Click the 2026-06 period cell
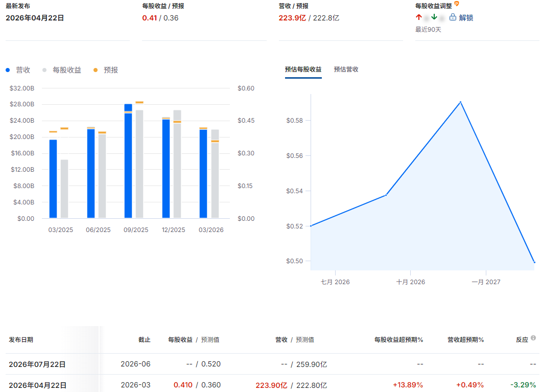 point(135,364)
